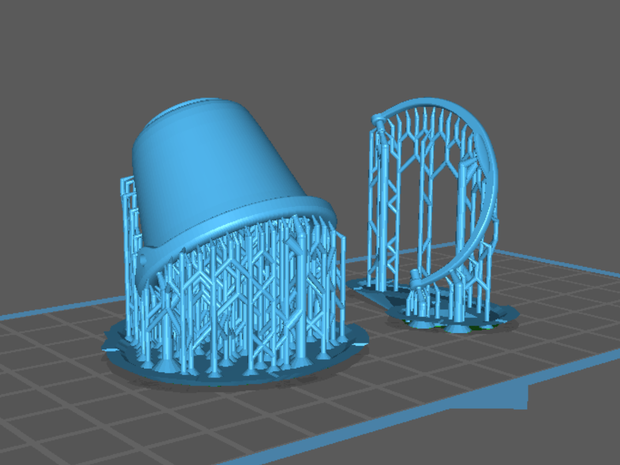Click the knob at the arc's lower end
This screenshot has width=620, height=465.
point(416,284)
